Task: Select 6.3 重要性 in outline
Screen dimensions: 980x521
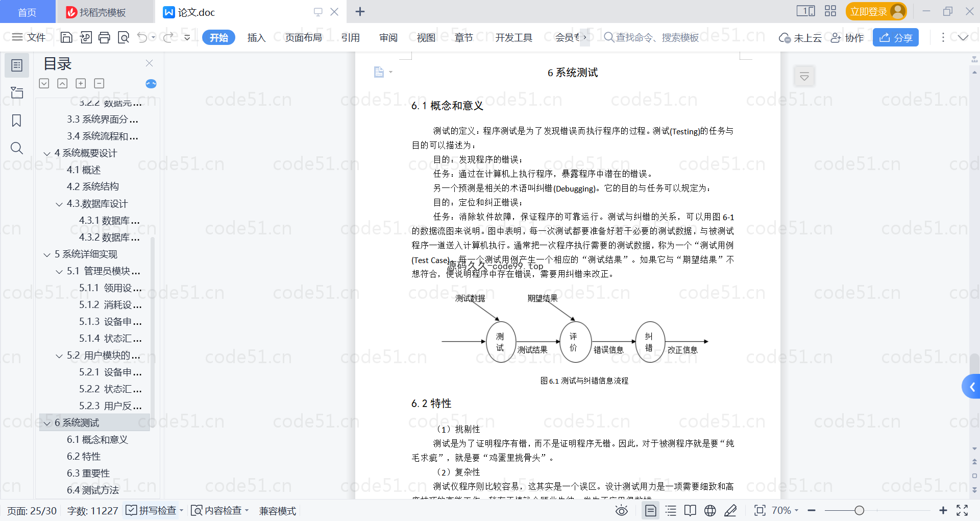Action: pos(88,473)
